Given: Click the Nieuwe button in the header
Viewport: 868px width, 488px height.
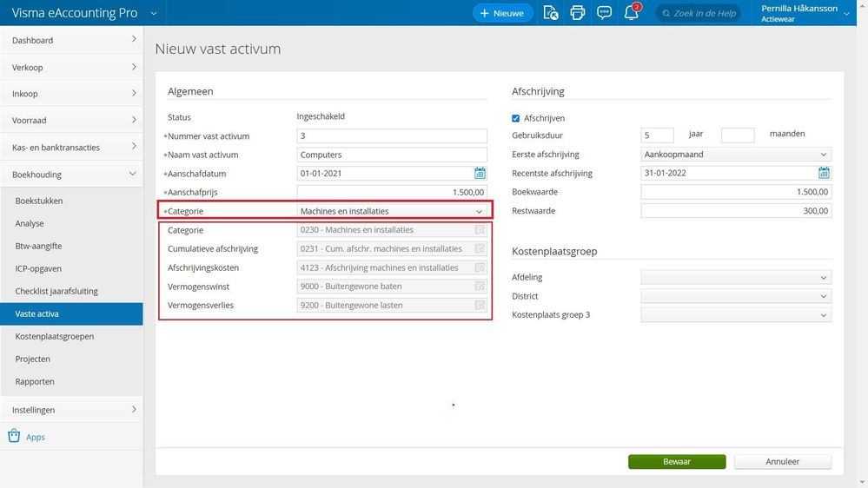Looking at the screenshot, I should pos(502,13).
